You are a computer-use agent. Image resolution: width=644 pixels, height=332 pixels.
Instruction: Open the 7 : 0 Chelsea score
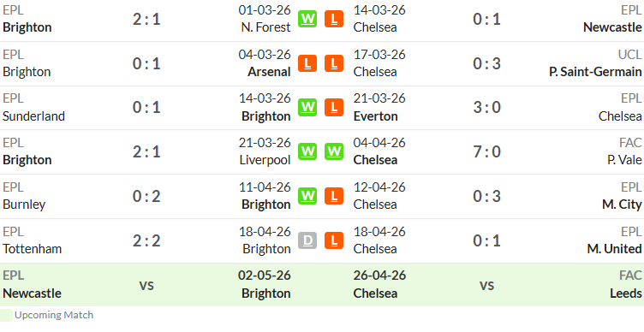pyautogui.click(x=486, y=151)
